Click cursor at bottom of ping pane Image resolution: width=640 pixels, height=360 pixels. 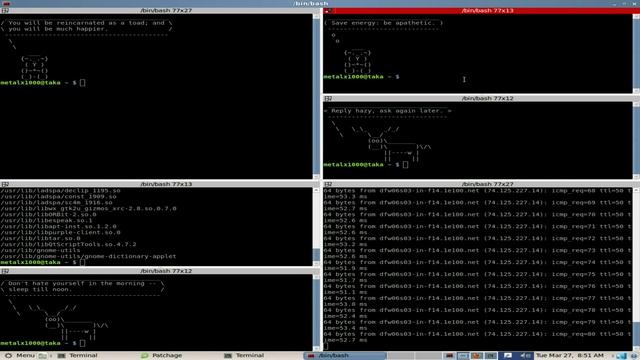click(x=326, y=347)
